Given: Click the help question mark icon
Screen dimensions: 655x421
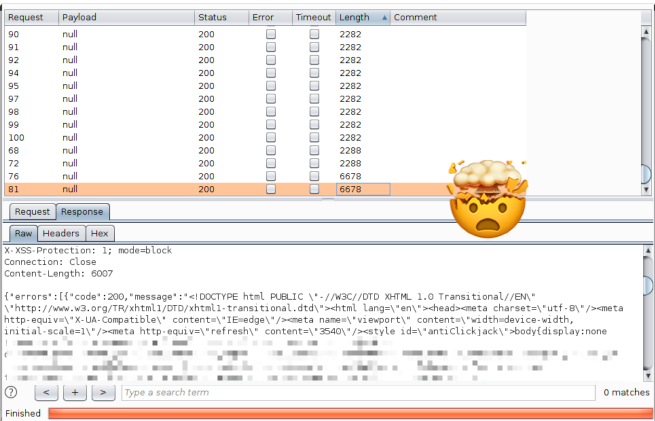Looking at the screenshot, I should point(11,393).
